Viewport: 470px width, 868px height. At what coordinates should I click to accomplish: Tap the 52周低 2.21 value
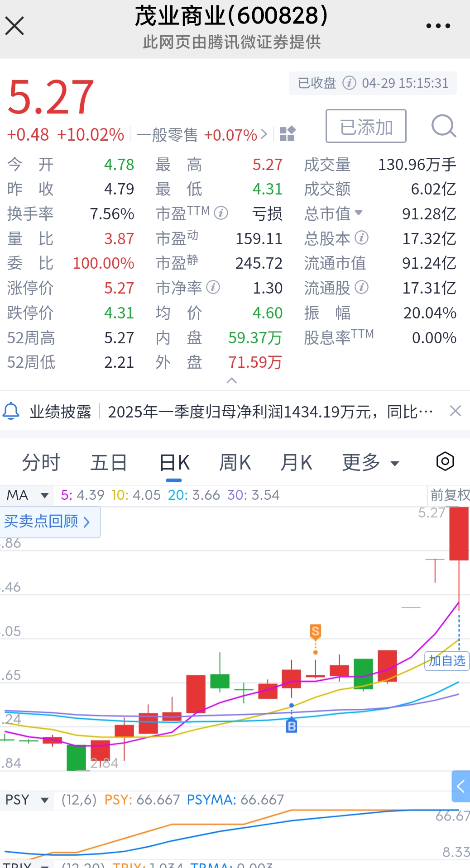point(119,362)
